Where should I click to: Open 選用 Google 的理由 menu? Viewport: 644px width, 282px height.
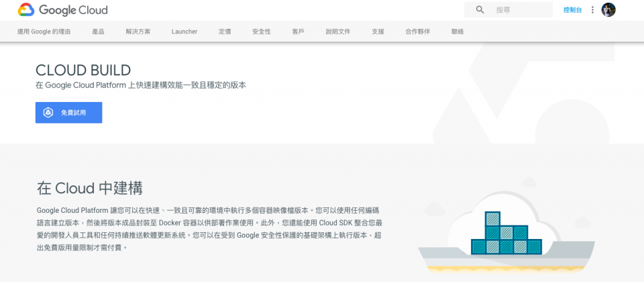44,32
